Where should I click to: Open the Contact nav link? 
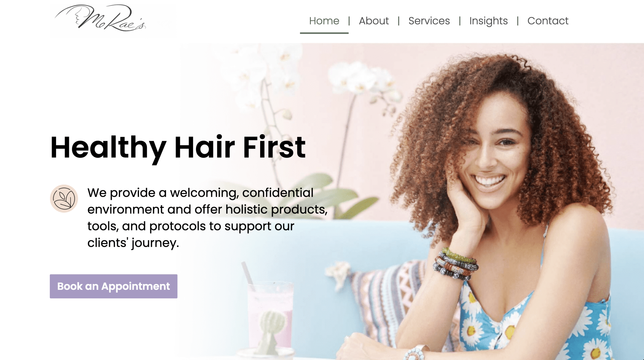tap(548, 21)
